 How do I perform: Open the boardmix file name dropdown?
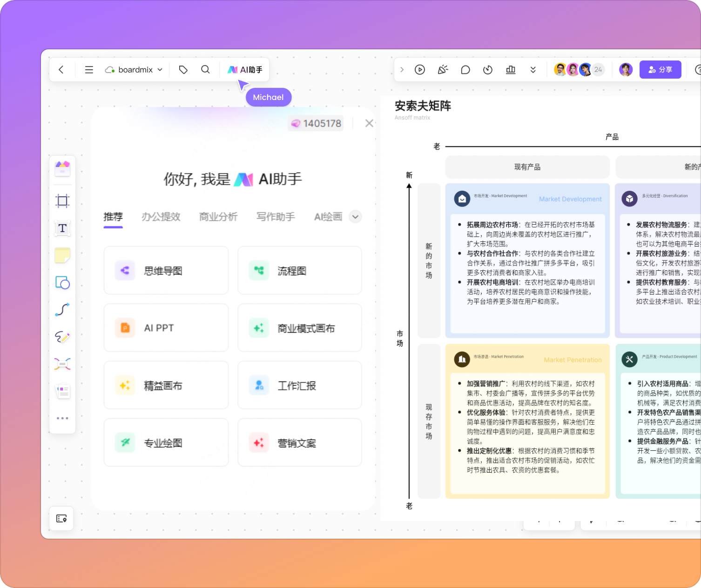134,70
